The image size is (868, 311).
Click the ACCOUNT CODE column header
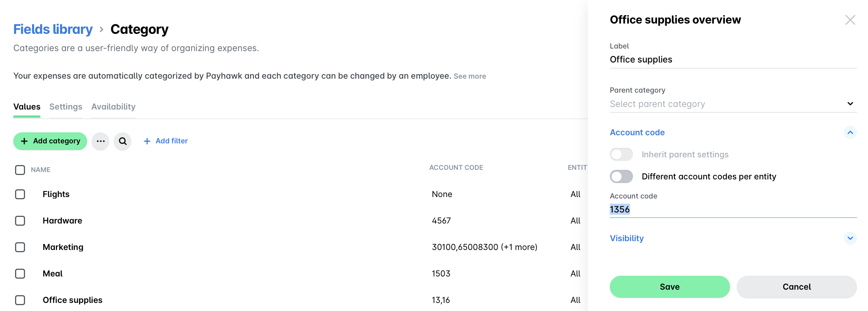click(456, 168)
